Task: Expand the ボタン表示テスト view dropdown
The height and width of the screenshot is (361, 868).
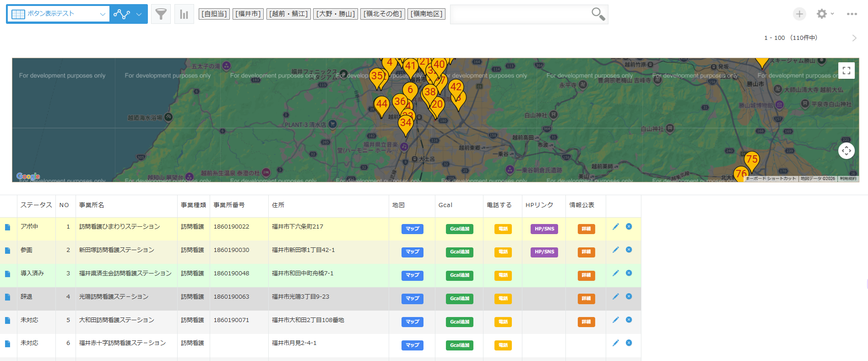Action: tap(103, 14)
